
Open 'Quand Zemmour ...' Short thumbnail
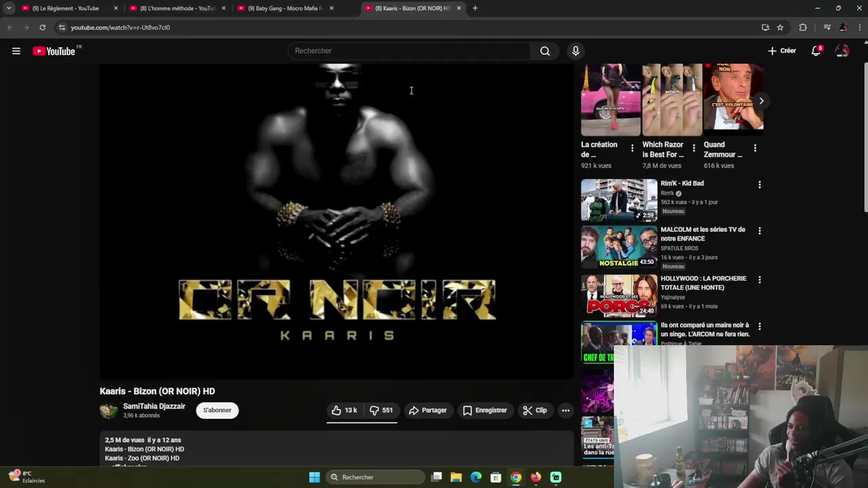coord(733,100)
